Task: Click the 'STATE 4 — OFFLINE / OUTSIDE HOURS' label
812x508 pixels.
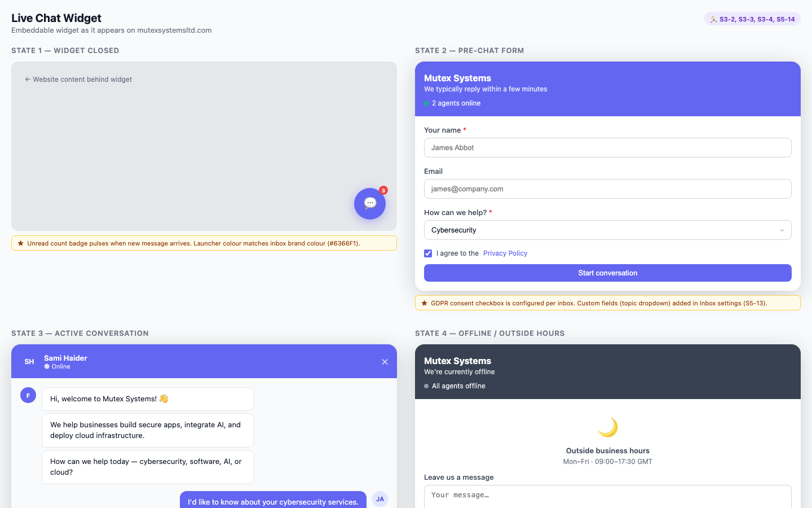Action: (x=490, y=334)
